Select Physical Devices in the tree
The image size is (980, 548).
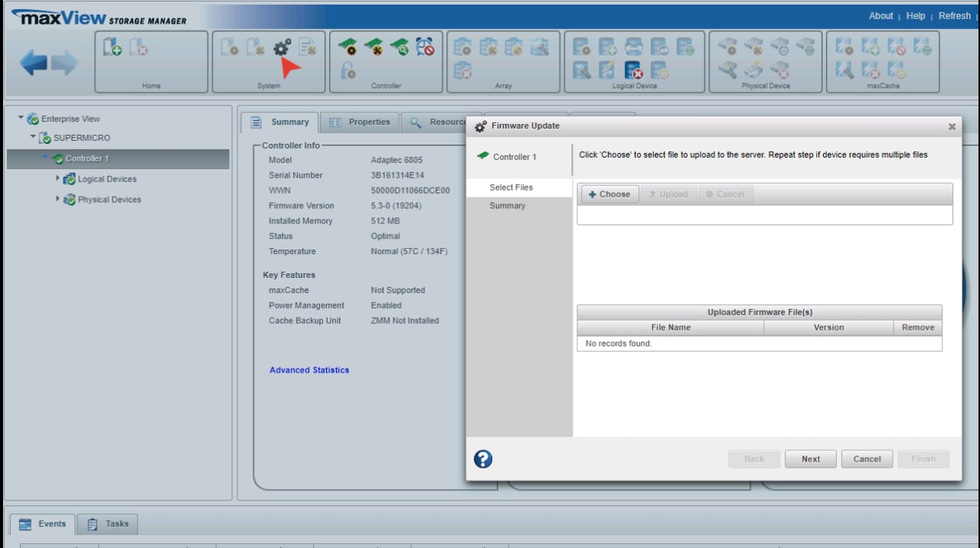coord(109,200)
